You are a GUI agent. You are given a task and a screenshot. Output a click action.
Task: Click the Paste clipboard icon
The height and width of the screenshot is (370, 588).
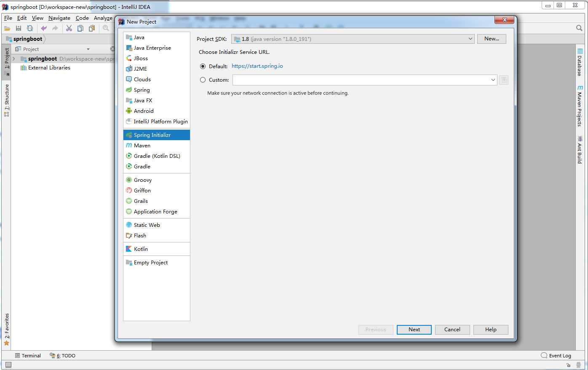(92, 28)
